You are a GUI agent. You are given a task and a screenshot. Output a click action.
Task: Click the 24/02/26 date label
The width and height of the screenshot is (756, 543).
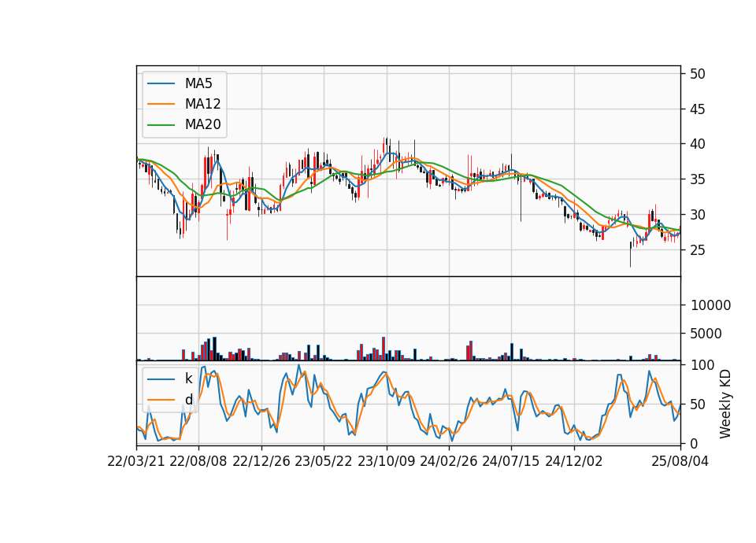coord(449,461)
